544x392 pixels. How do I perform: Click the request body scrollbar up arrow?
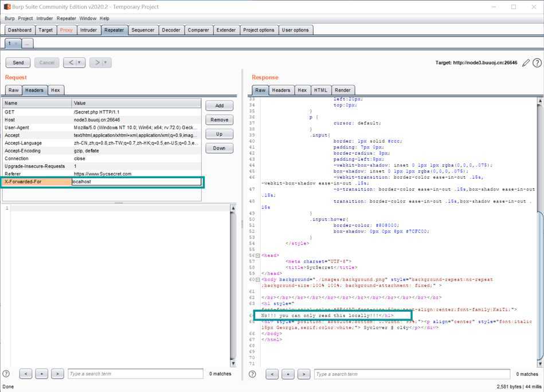[x=233, y=208]
